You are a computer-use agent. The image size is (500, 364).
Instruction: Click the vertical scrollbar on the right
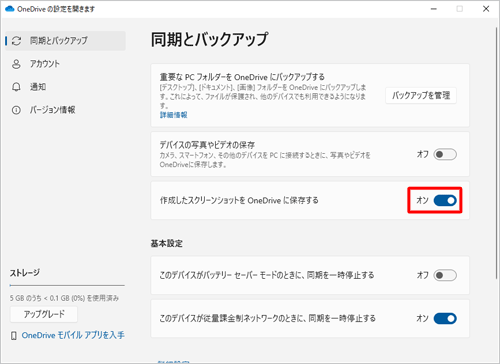[497, 153]
